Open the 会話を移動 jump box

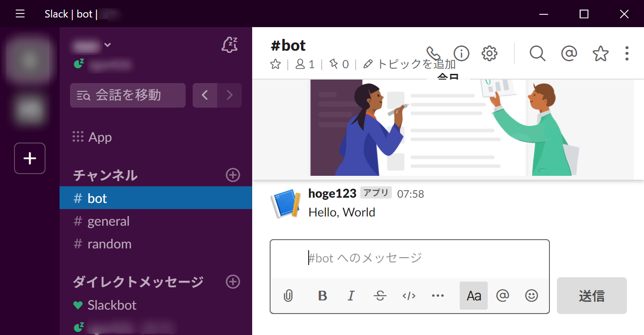(128, 95)
